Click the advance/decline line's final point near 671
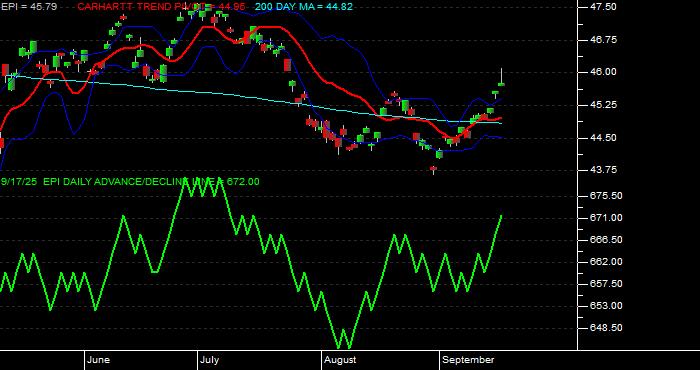700x370 pixels. (x=501, y=216)
